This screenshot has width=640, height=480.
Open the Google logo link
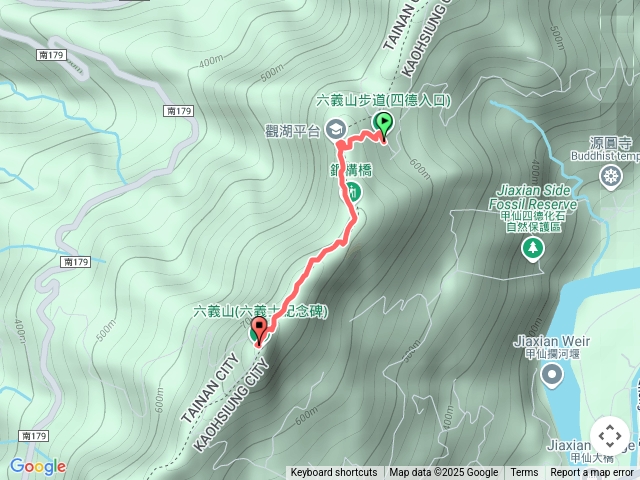(38, 466)
